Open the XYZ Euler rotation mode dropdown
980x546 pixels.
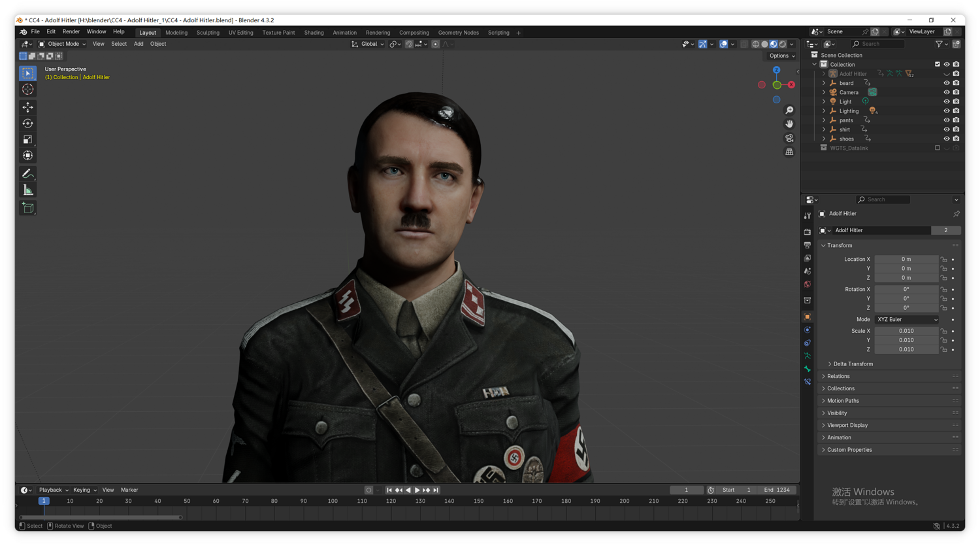coord(907,320)
